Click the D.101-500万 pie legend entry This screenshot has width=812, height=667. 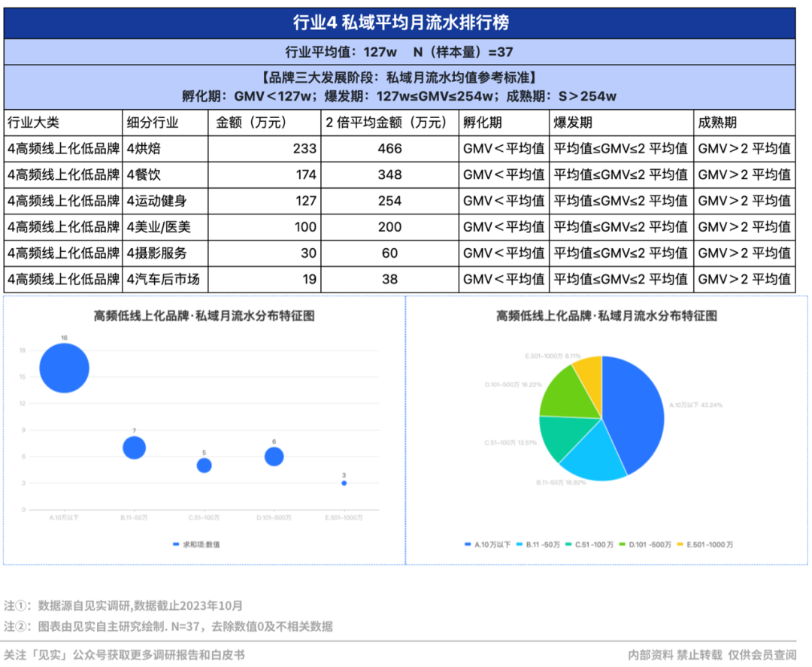pyautogui.click(x=645, y=544)
